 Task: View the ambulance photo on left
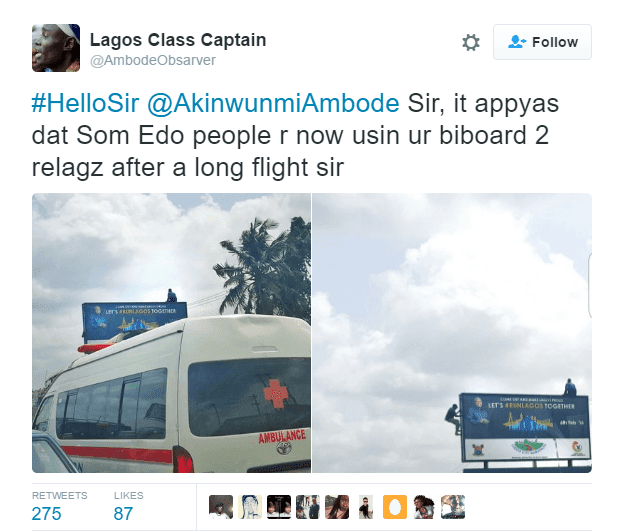click(x=171, y=333)
